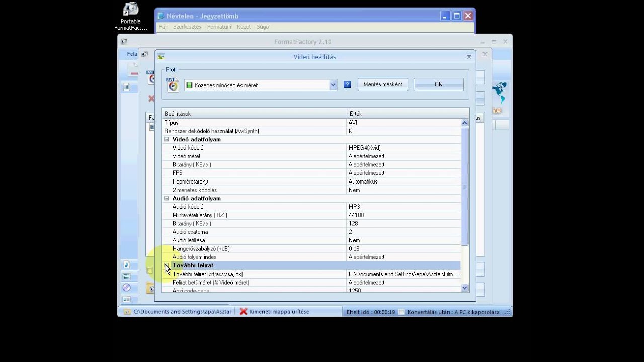Select the 2 menetes kódolás row
The width and height of the screenshot is (644, 362).
click(x=311, y=190)
